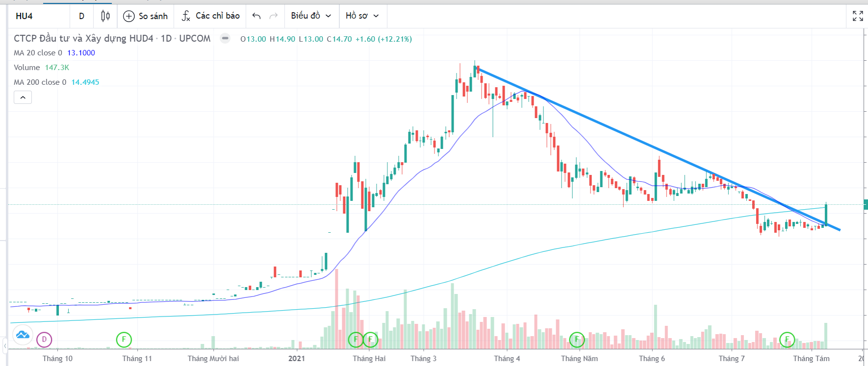868x366 pixels.
Task: Expand the left side panel arrow
Action: point(5,346)
